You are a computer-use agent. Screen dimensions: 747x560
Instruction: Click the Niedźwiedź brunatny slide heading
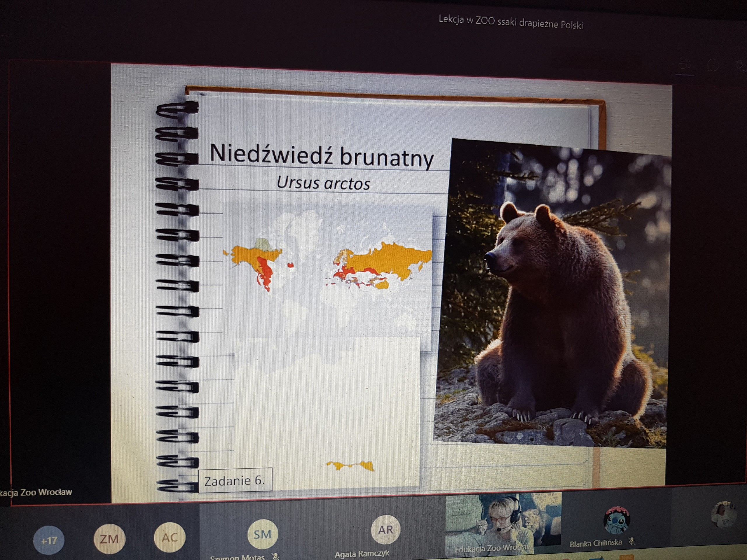322,155
